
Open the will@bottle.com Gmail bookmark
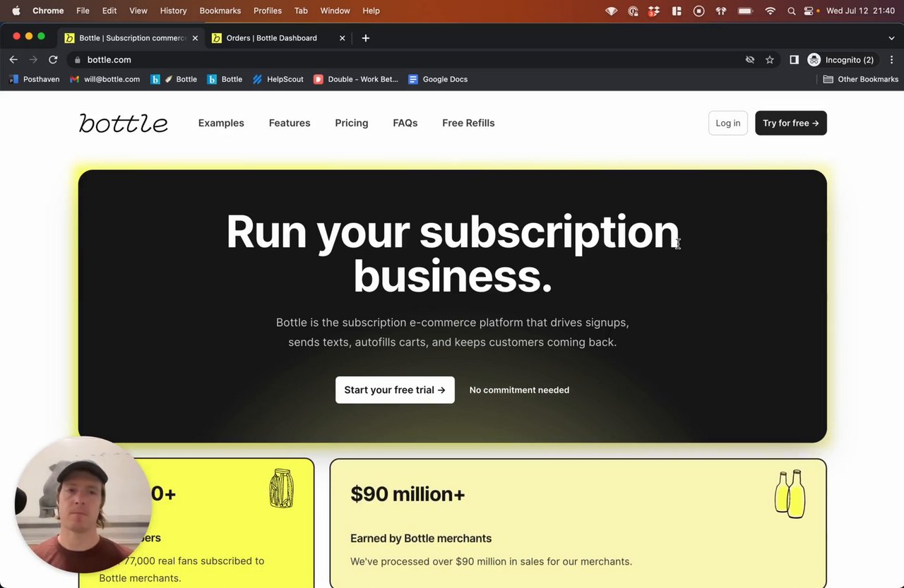click(x=105, y=79)
